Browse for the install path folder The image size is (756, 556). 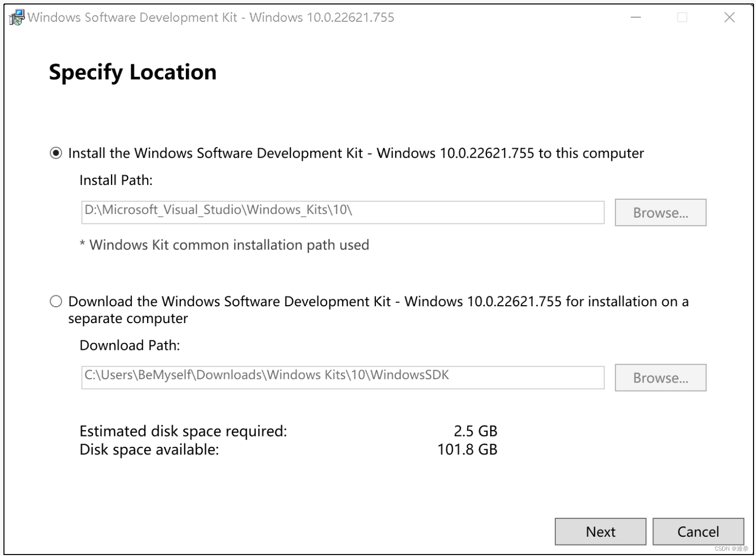click(660, 213)
